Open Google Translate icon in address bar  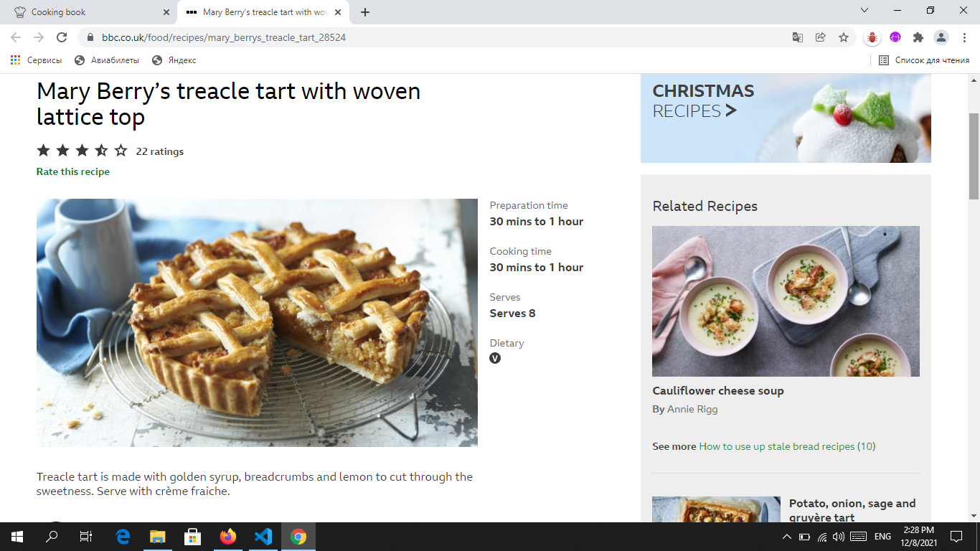tap(797, 37)
